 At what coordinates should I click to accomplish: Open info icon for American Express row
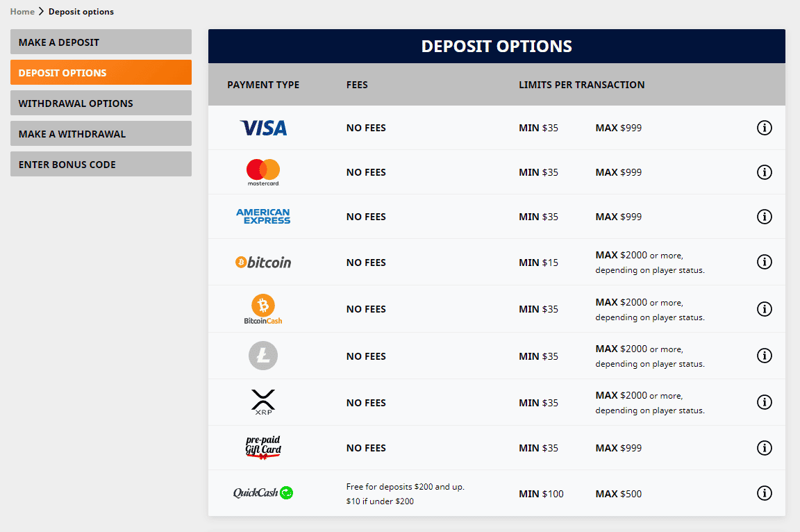coord(764,216)
